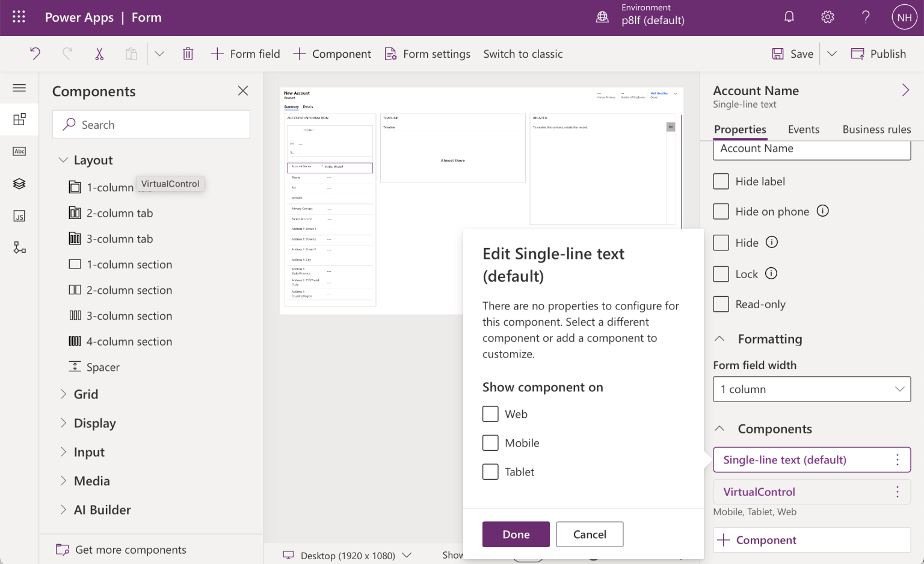Open settings gear in header
This screenshot has width=924, height=564.
pos(828,17)
